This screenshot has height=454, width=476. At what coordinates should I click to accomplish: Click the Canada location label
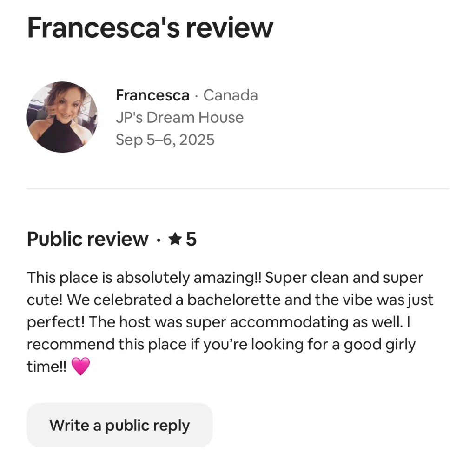click(231, 95)
